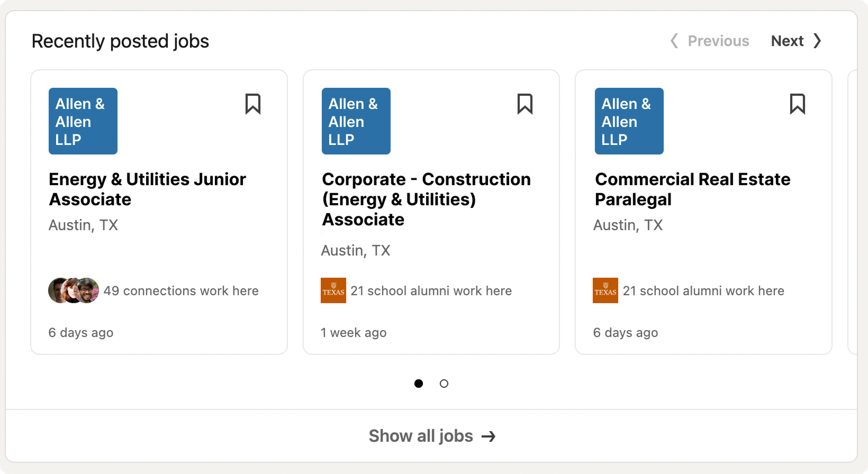
Task: Click '6 days ago' on Energy & Utilities Junior Associate card
Action: [81, 333]
